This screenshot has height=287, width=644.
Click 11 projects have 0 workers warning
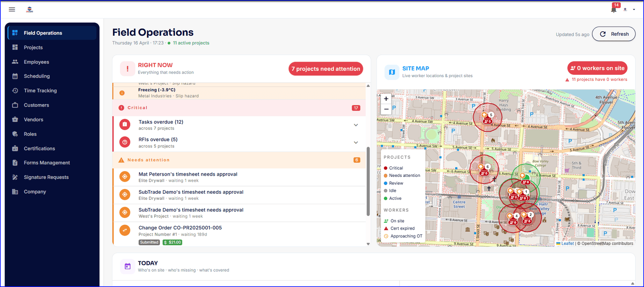(x=597, y=80)
